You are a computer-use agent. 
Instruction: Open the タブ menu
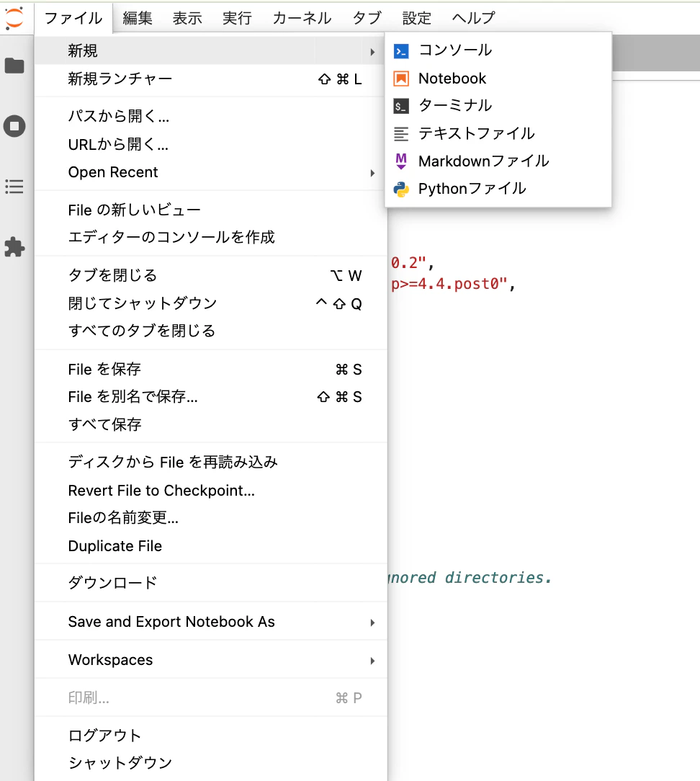(367, 19)
